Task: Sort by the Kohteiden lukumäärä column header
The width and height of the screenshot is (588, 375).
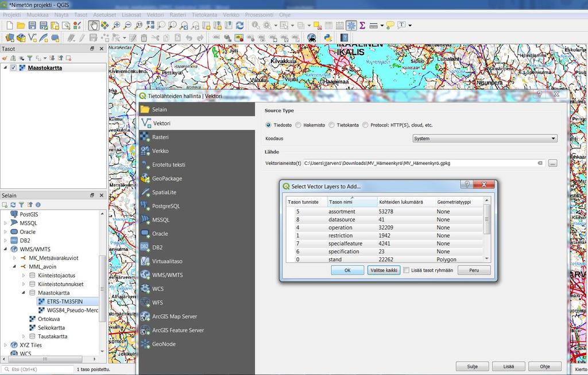Action: [x=406, y=202]
